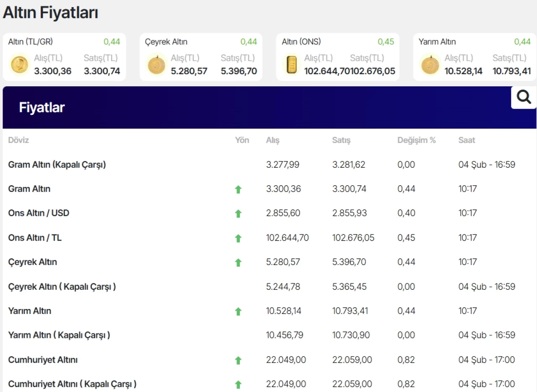The height and width of the screenshot is (392, 537).
Task: Click the Fiyatlar section heading
Action: click(42, 108)
